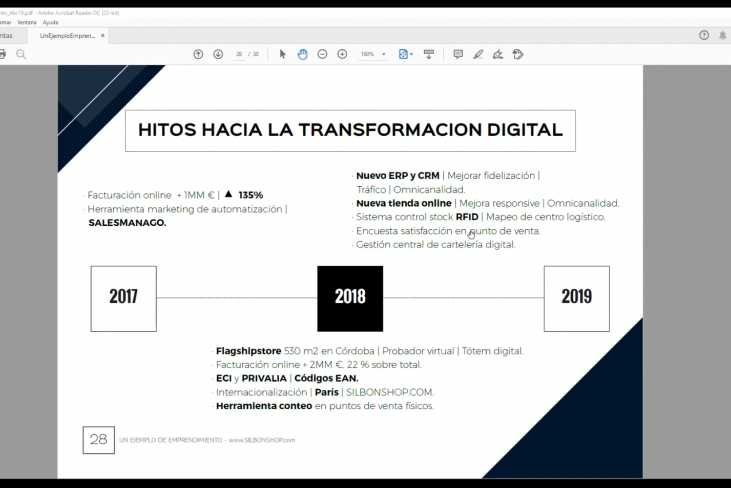731x488 pixels.
Task: Open the find text magnifier
Action: tap(21, 54)
